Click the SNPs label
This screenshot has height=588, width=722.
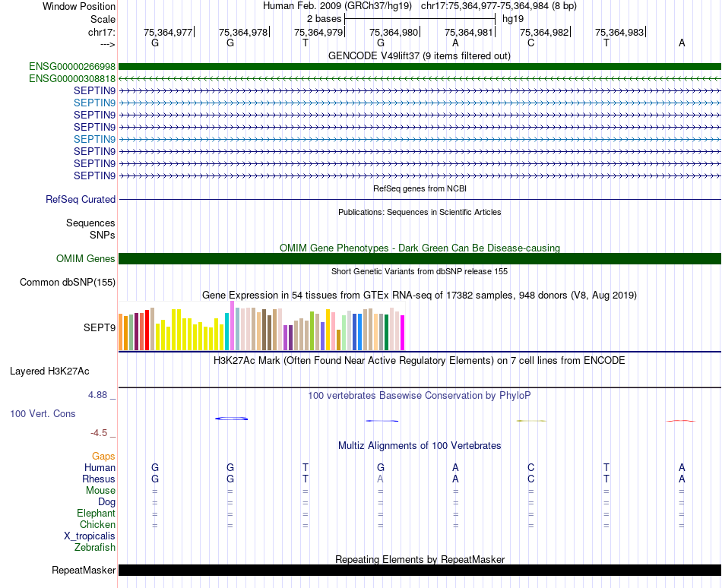pyautogui.click(x=103, y=235)
